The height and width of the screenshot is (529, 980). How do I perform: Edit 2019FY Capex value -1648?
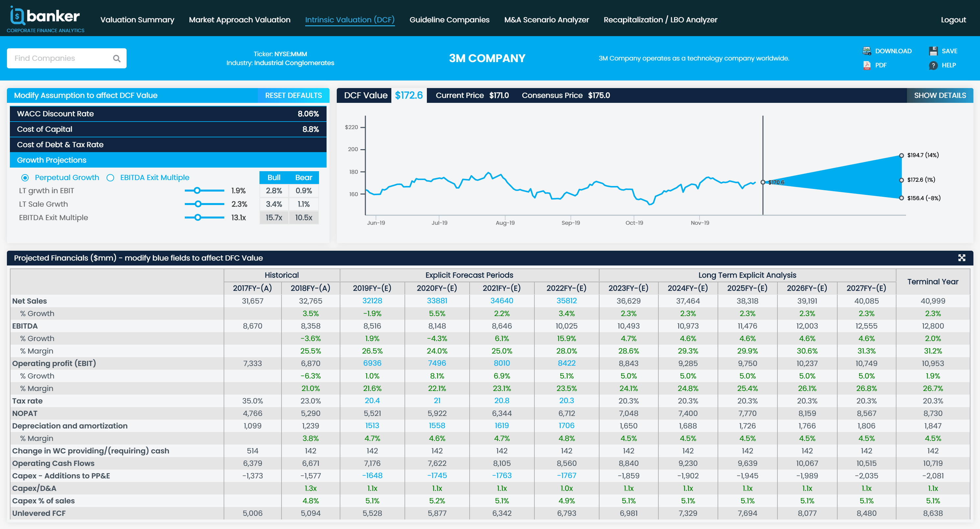[372, 475]
